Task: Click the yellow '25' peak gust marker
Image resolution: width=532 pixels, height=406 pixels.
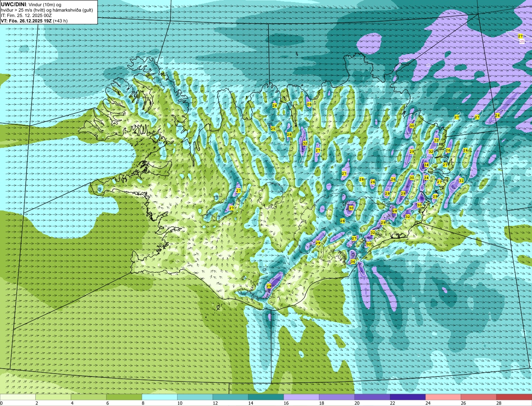Action: 273,129
